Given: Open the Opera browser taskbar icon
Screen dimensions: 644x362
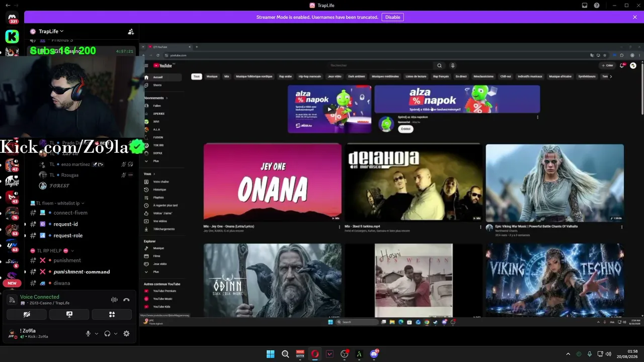Looking at the screenshot, I should [315, 354].
